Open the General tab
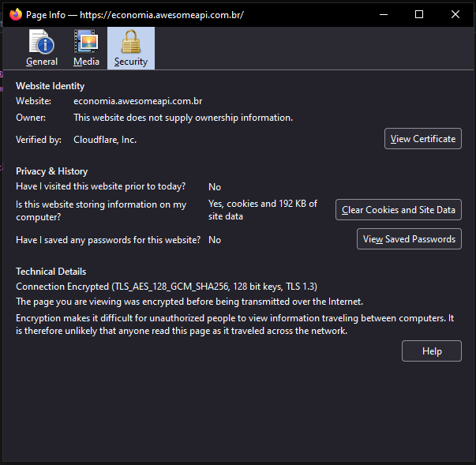The width and height of the screenshot is (476, 465). point(42,48)
